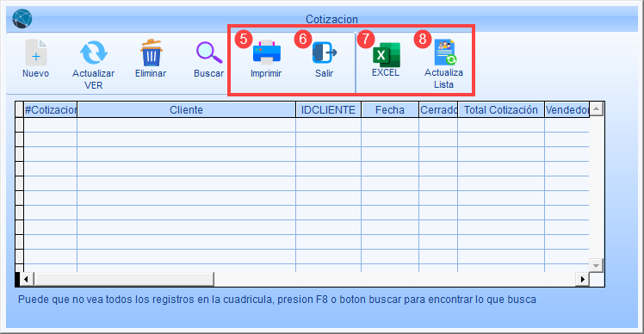644x334 pixels.
Task: Click the vertical scrollbar down arrow
Action: (597, 265)
